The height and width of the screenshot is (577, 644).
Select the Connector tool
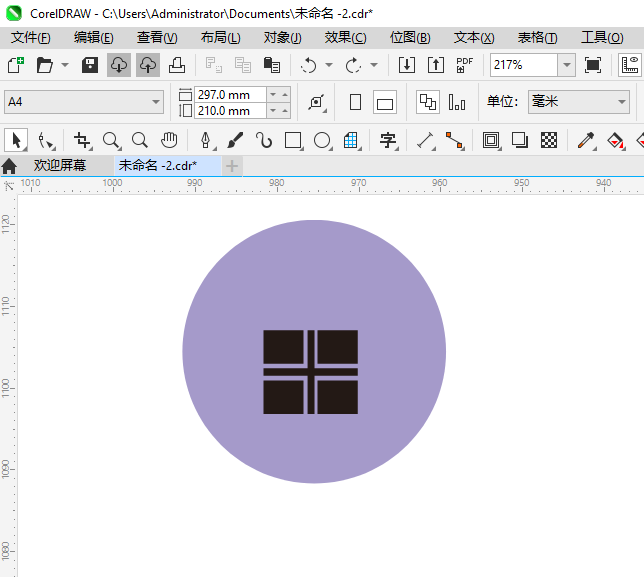click(454, 140)
